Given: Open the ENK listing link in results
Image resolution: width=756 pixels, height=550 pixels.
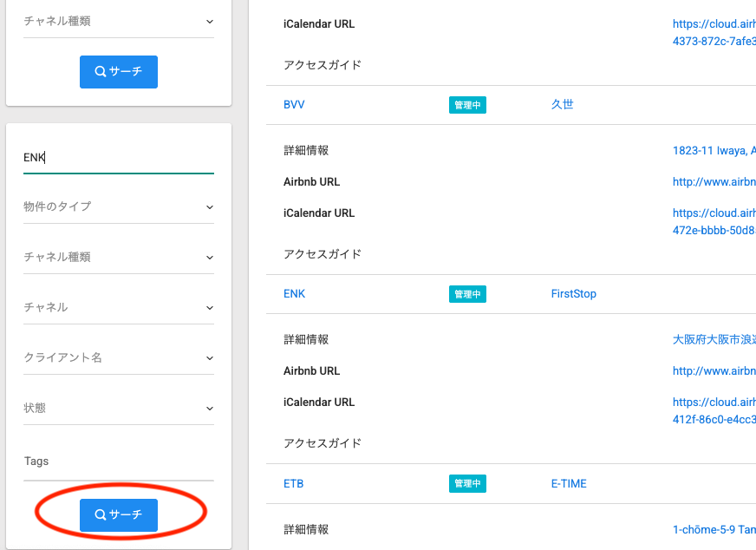Looking at the screenshot, I should [294, 294].
